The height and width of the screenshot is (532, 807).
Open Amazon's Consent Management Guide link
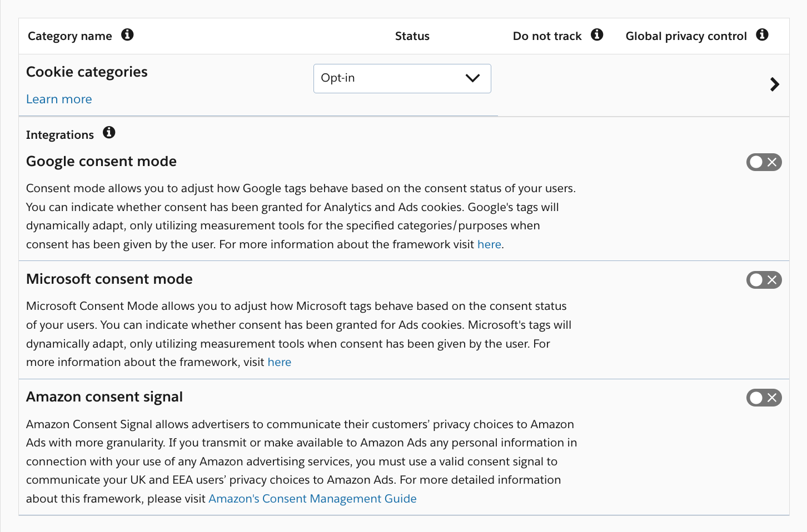click(x=312, y=499)
